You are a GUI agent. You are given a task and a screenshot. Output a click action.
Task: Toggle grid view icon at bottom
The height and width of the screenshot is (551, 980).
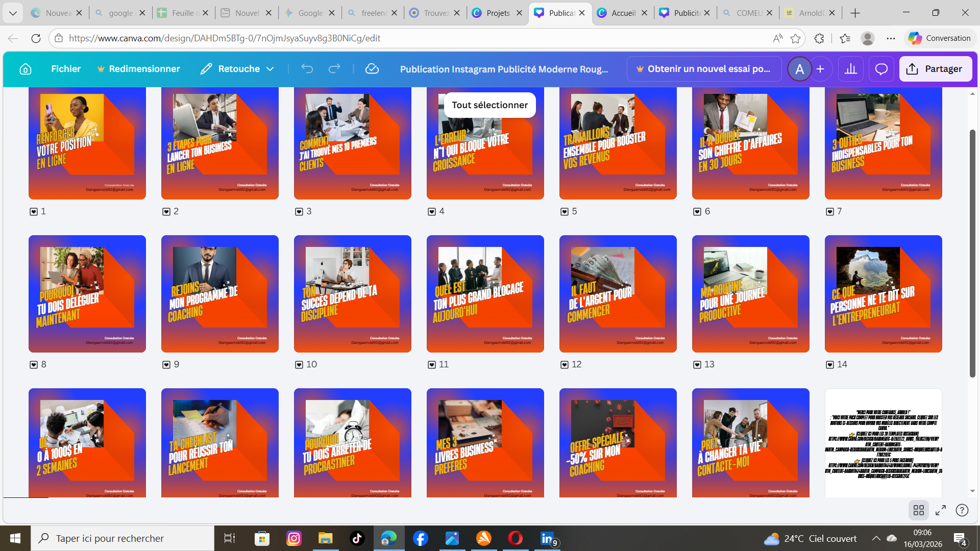[919, 510]
